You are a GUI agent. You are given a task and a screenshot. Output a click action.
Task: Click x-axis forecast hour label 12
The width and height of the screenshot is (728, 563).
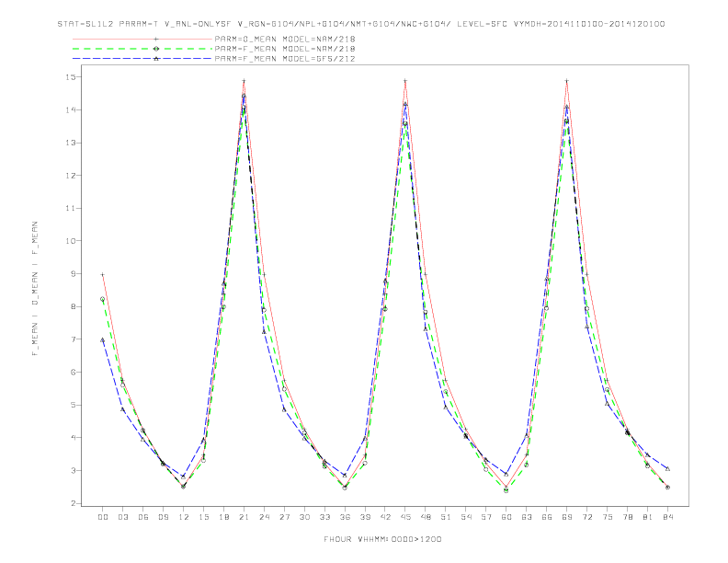coord(184,517)
